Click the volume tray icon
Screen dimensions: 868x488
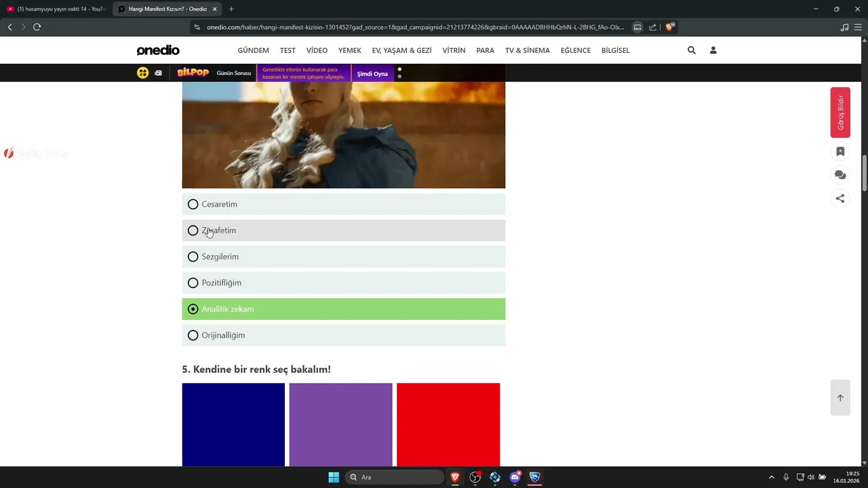(811, 477)
